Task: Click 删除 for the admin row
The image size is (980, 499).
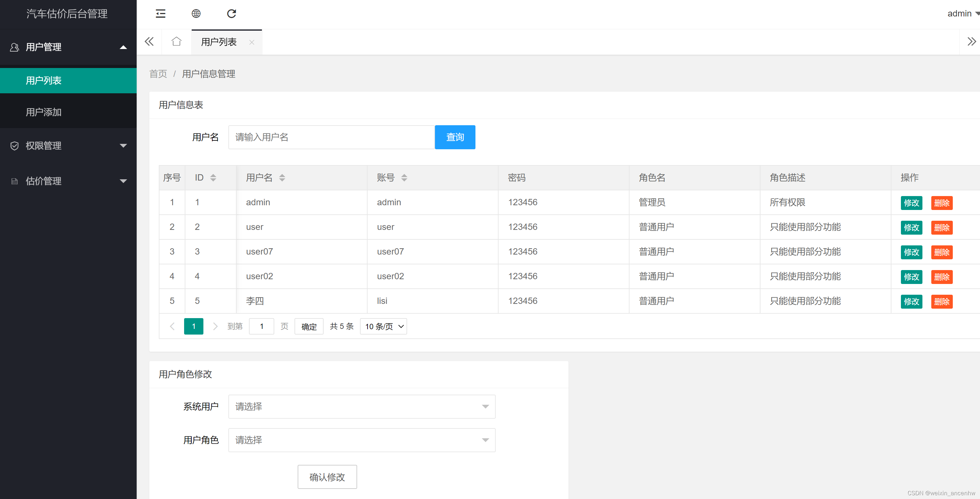Action: [942, 203]
